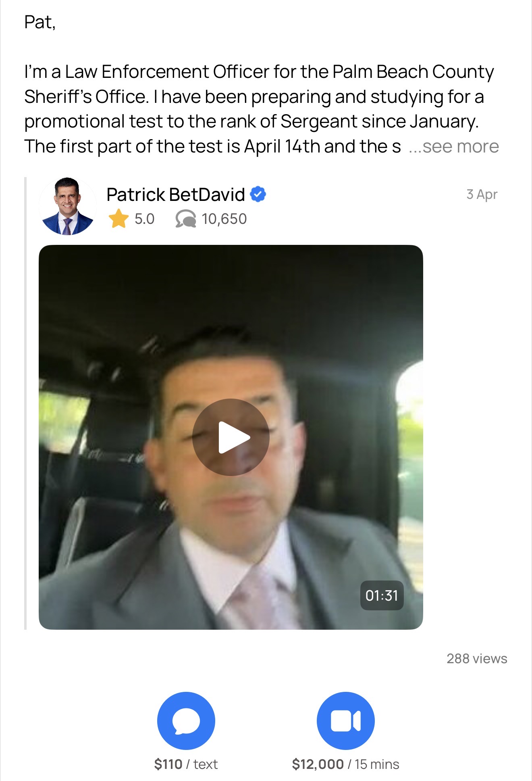The width and height of the screenshot is (532, 781).
Task: Tap the blue text message button
Action: (x=186, y=721)
